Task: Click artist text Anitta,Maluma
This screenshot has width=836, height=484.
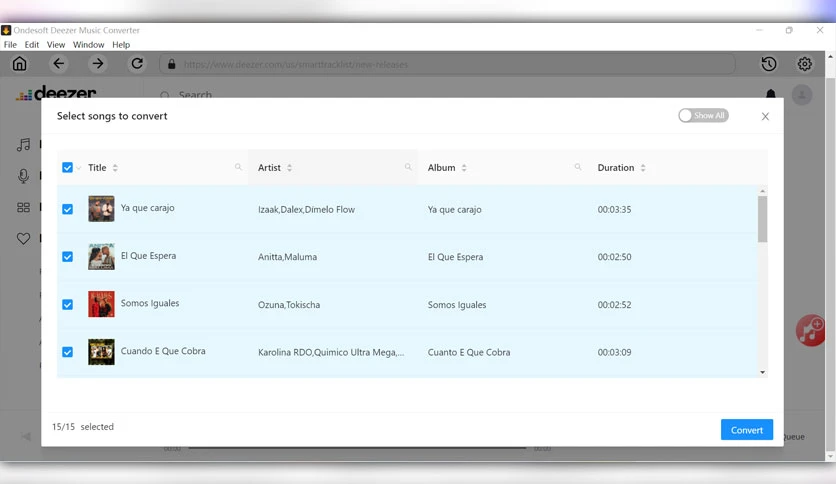Action: point(287,257)
